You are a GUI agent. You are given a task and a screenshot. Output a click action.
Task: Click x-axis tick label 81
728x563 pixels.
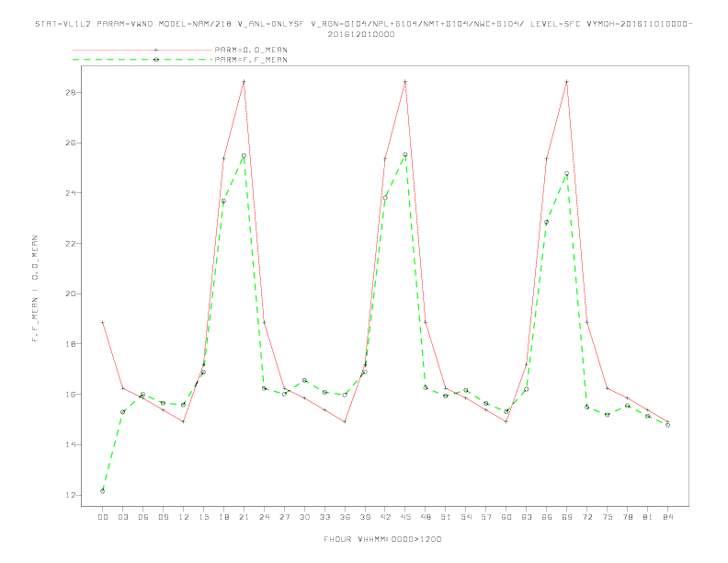click(x=648, y=517)
